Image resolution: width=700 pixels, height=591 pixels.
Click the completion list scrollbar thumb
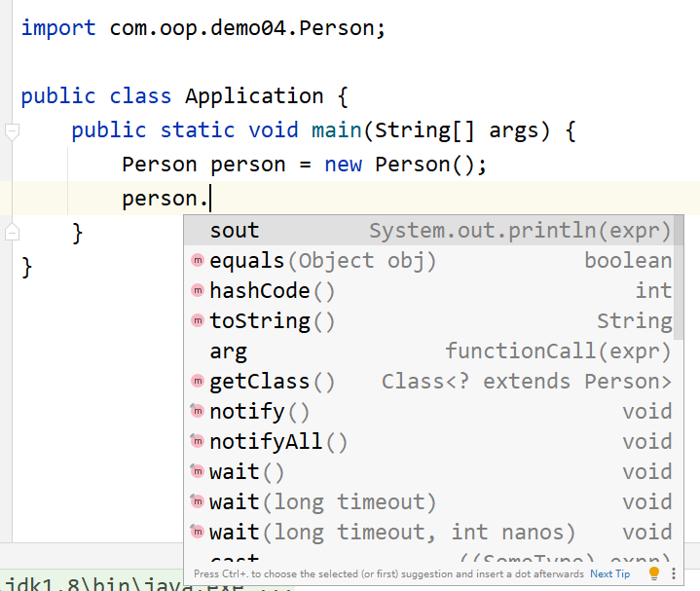point(679,277)
